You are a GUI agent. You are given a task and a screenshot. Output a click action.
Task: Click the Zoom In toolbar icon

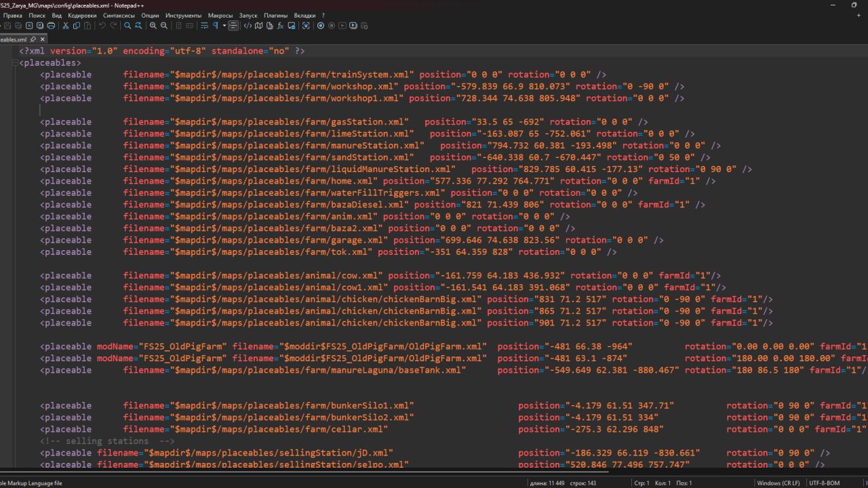point(153,26)
